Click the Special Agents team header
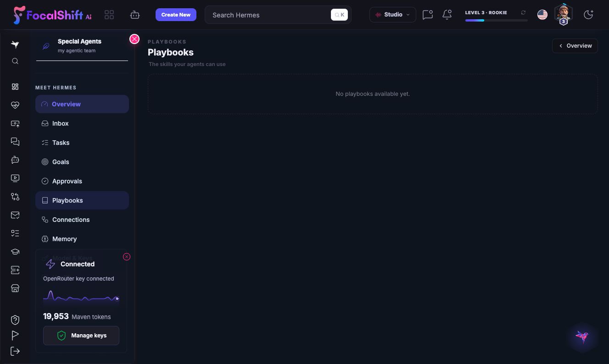 82,46
